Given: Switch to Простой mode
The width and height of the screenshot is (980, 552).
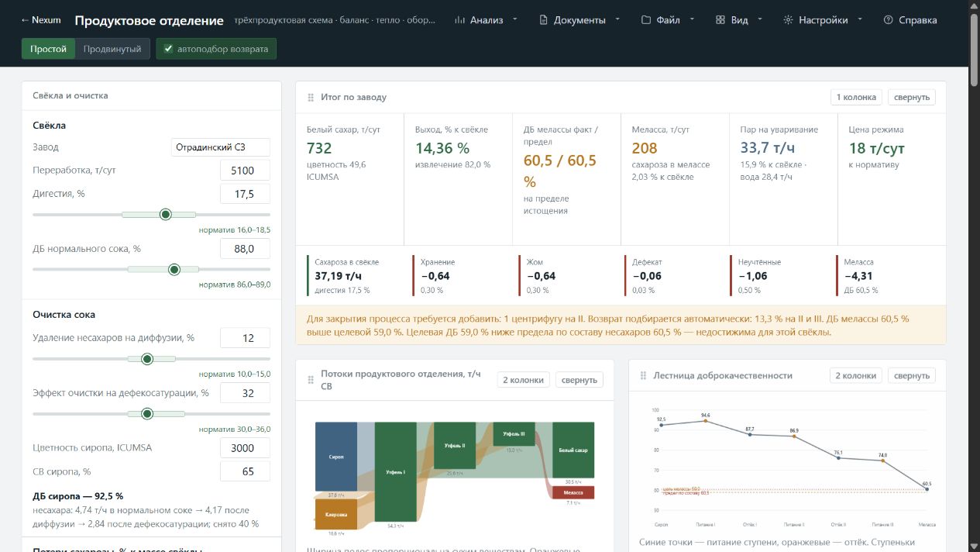Looking at the screenshot, I should (49, 49).
